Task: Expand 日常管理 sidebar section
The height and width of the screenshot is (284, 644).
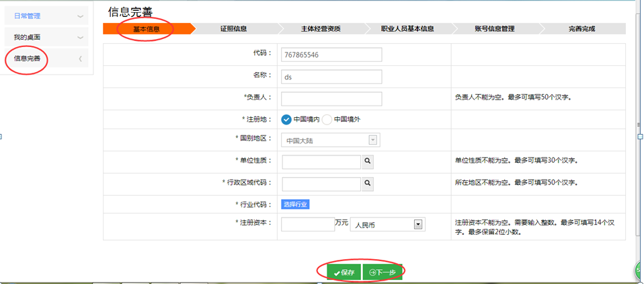Action: click(x=46, y=15)
